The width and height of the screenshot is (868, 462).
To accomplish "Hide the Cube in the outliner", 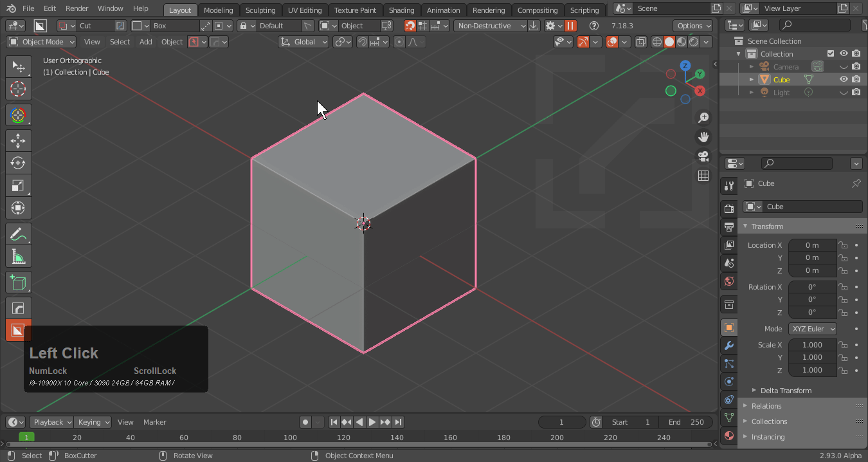I will pyautogui.click(x=844, y=80).
